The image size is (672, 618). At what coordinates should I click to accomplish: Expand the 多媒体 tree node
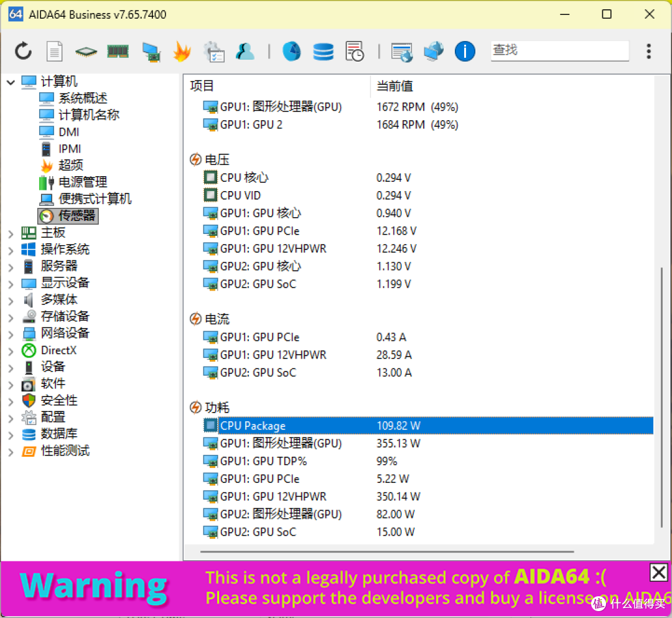click(11, 301)
